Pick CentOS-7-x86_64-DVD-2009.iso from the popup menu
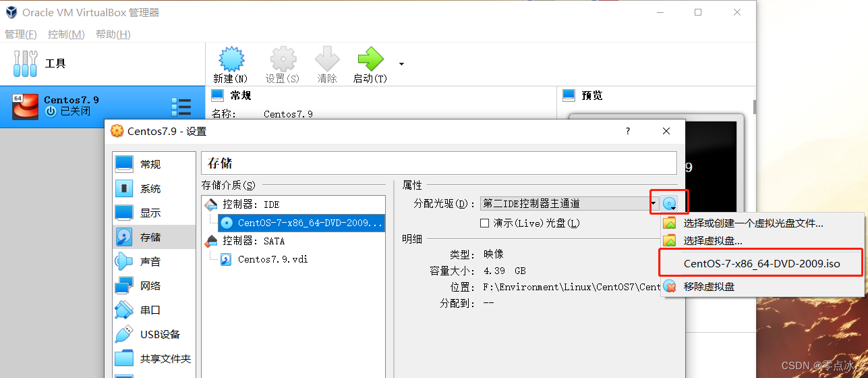Image resolution: width=868 pixels, height=378 pixels. coord(761,263)
